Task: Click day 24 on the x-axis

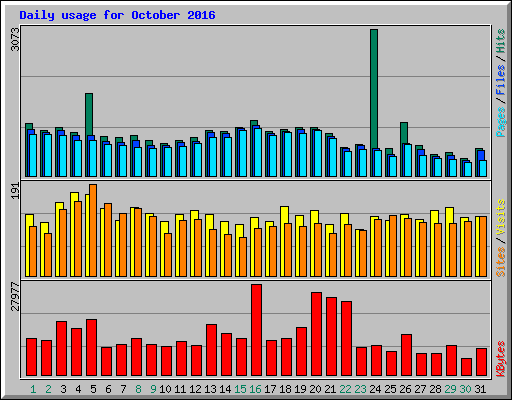Action: pos(375,389)
